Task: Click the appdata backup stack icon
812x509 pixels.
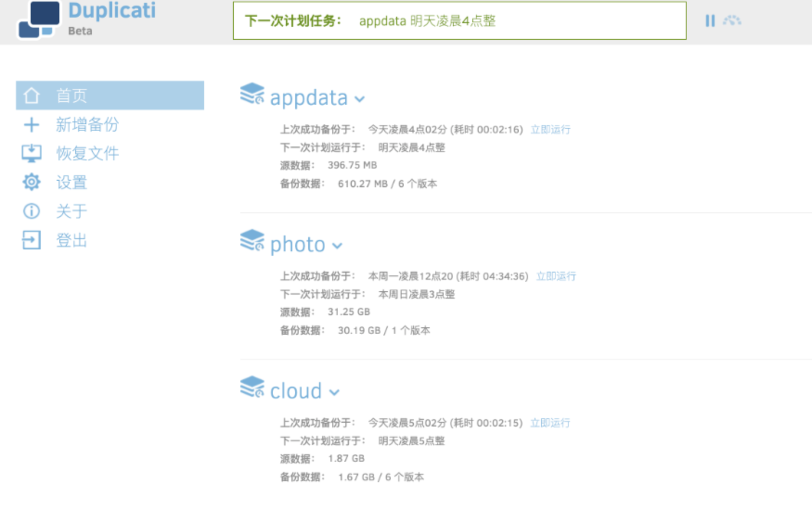Action: coord(252,94)
